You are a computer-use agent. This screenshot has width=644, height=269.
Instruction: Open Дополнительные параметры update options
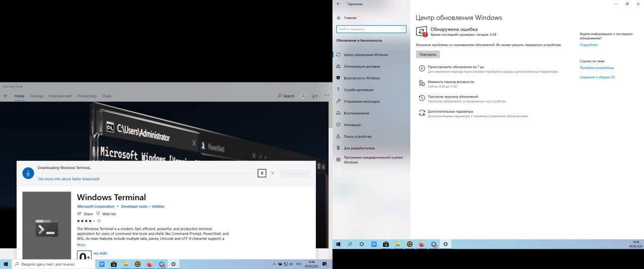[450, 112]
